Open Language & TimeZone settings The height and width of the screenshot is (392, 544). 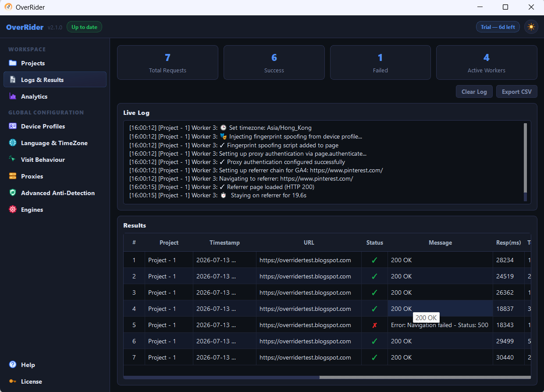click(55, 143)
